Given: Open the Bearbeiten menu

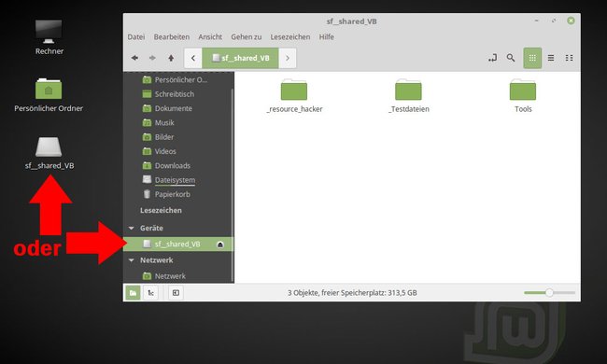Looking at the screenshot, I should coord(172,37).
